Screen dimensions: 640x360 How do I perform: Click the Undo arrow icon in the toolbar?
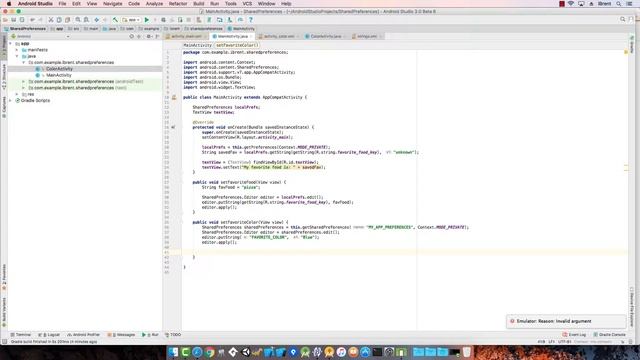tap(32, 20)
